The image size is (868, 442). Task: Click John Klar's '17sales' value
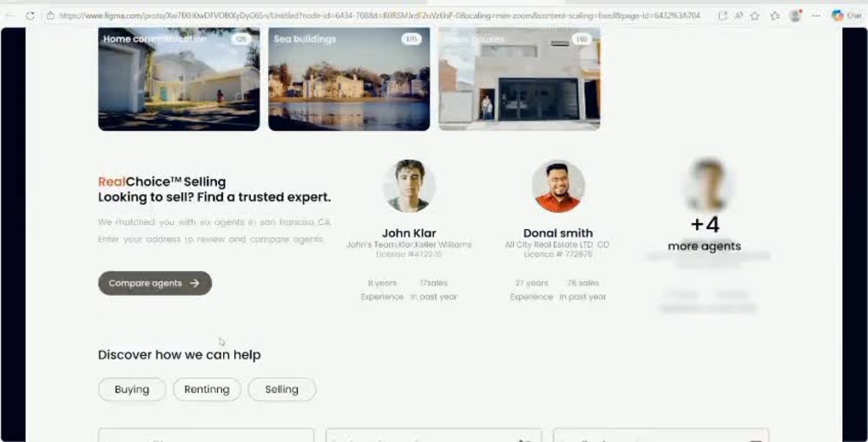pyautogui.click(x=434, y=283)
